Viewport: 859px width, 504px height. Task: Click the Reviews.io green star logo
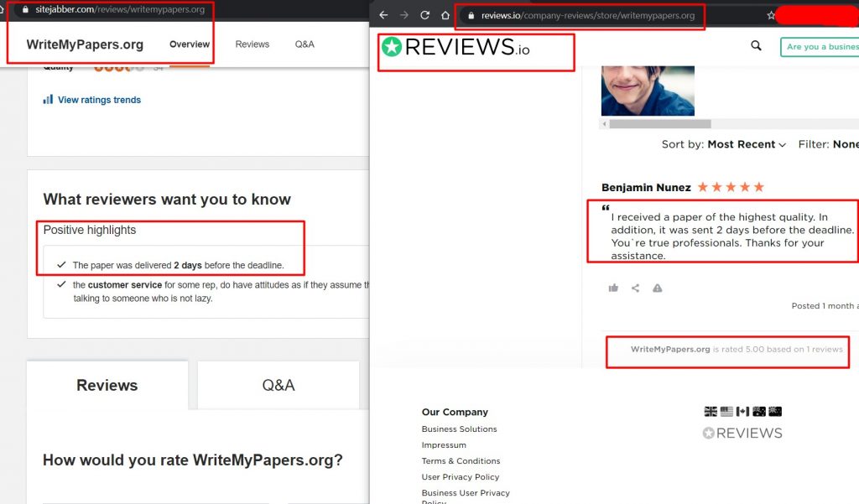tap(392, 47)
